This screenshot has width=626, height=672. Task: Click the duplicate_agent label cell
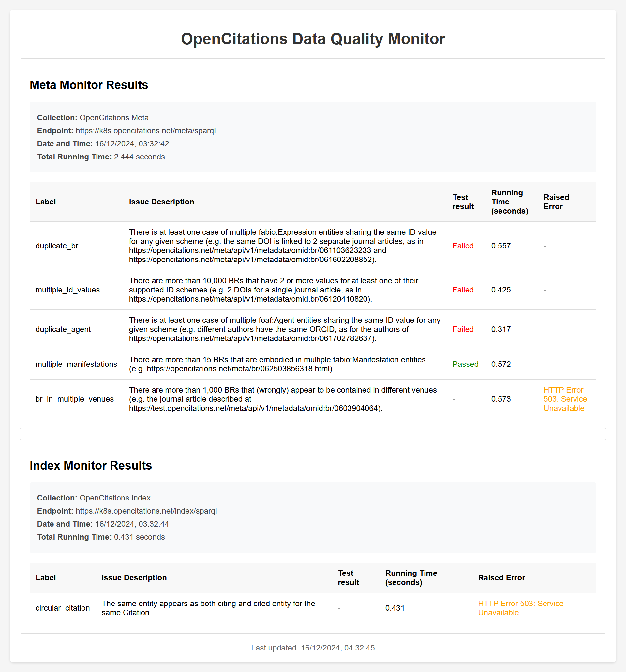pyautogui.click(x=63, y=329)
